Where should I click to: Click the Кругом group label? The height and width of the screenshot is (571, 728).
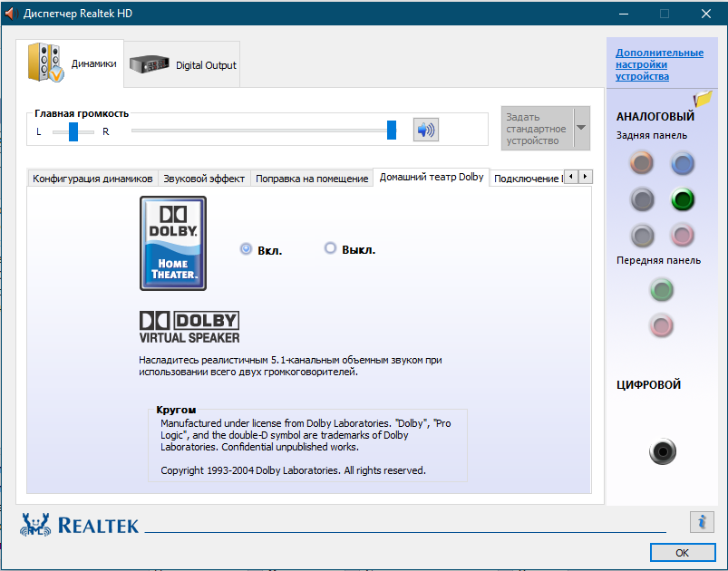[x=176, y=410]
